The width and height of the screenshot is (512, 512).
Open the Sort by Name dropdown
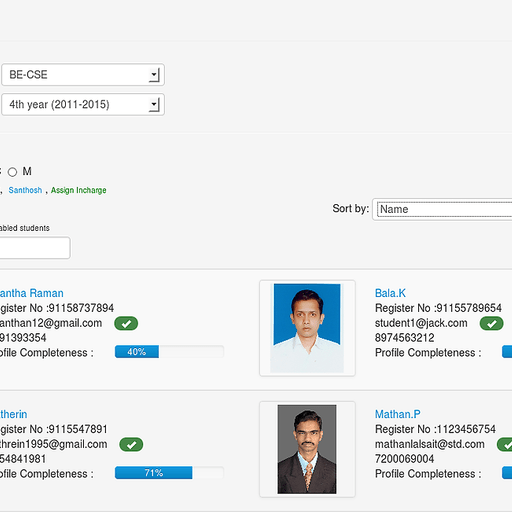pos(442,209)
